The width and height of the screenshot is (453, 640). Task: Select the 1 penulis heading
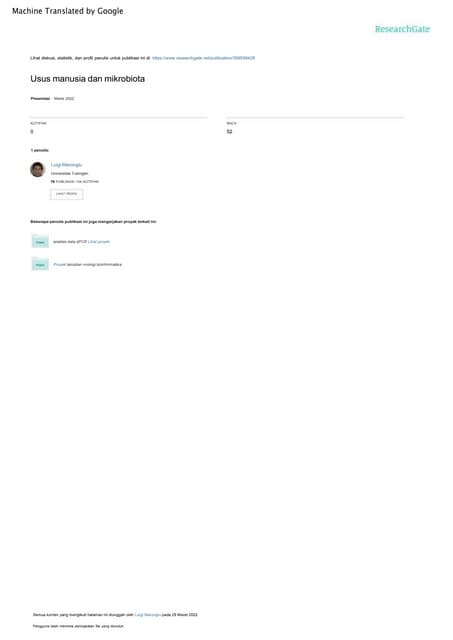pos(40,151)
